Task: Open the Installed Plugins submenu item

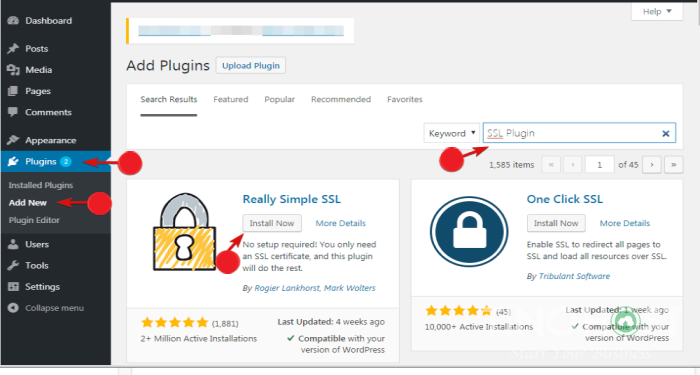Action: (41, 185)
